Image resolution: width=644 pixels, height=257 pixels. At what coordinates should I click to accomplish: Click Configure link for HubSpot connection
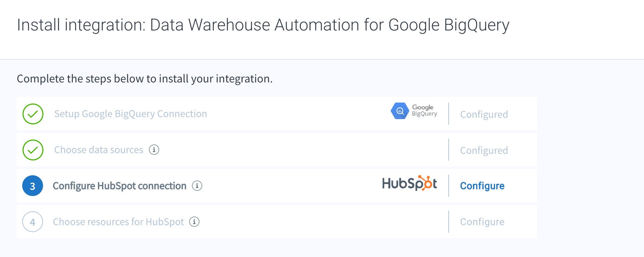click(x=482, y=186)
